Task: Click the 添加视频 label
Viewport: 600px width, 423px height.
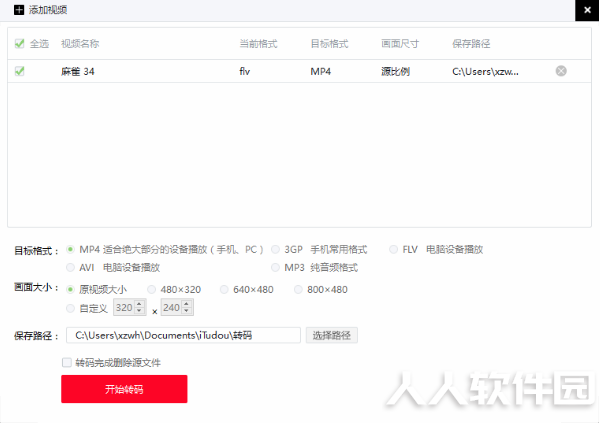Action: point(48,10)
